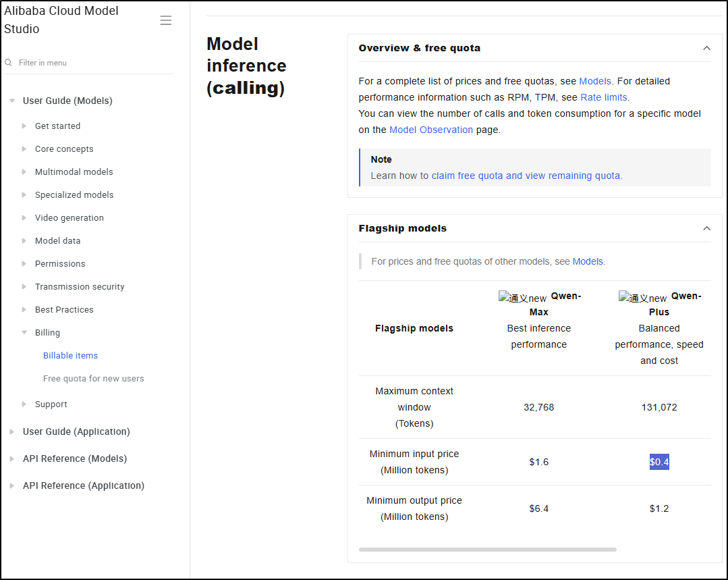Open Best Practices menu item

(x=64, y=309)
